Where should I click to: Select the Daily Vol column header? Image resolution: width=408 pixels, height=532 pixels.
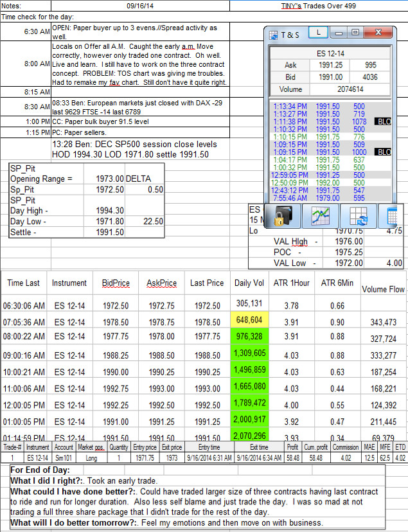249,283
